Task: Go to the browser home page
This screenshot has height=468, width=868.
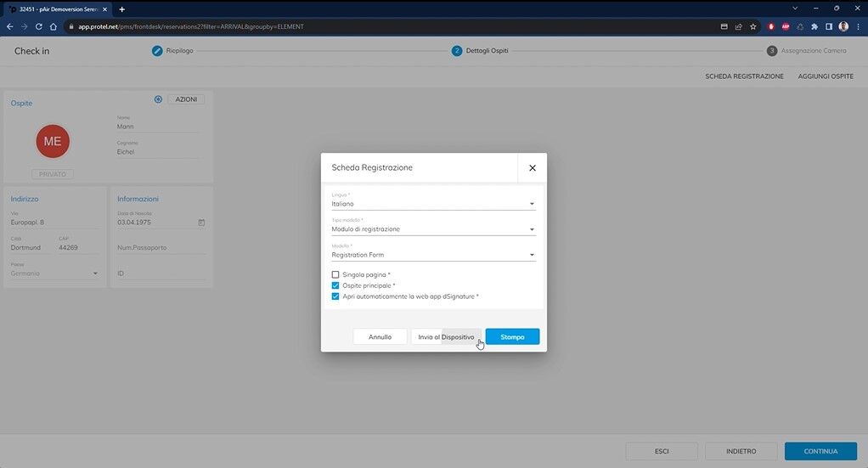Action: tap(54, 26)
